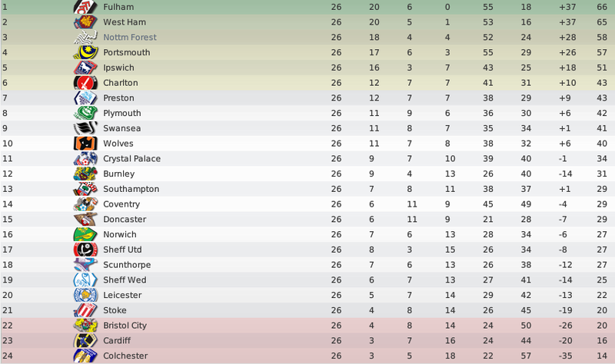Click the Doncaster team name
The width and height of the screenshot is (615, 364).
[125, 219]
